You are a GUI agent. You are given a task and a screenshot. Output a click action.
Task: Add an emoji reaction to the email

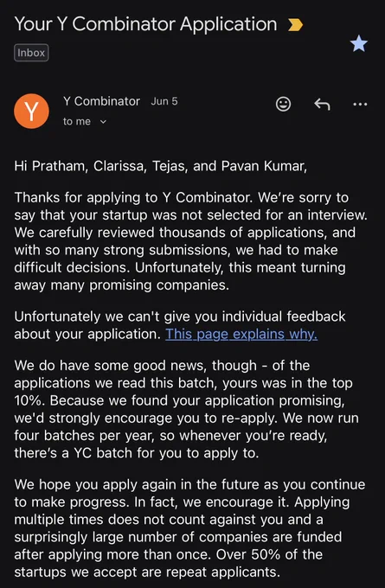point(283,104)
